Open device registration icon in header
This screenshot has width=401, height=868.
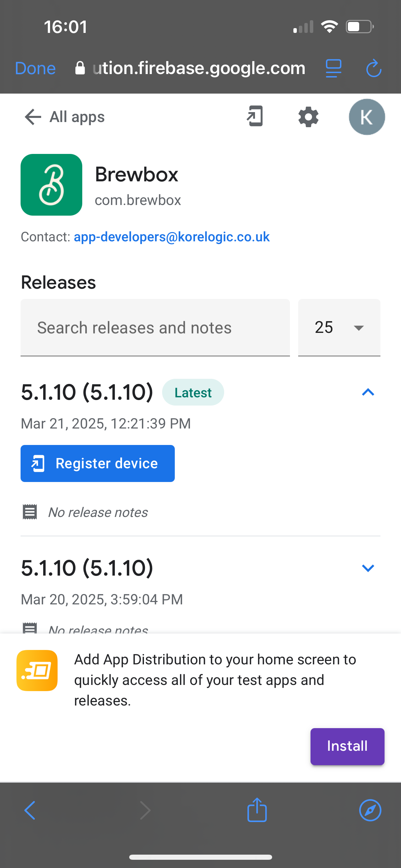(255, 116)
